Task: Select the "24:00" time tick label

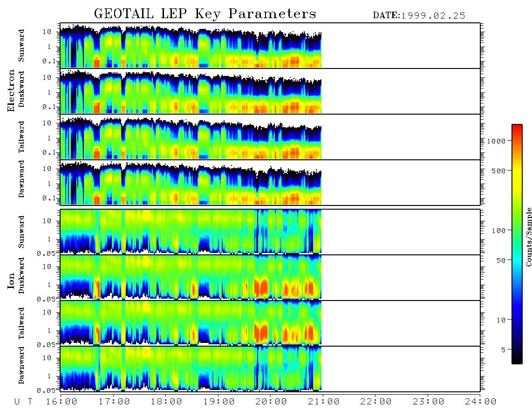Action: (481, 402)
